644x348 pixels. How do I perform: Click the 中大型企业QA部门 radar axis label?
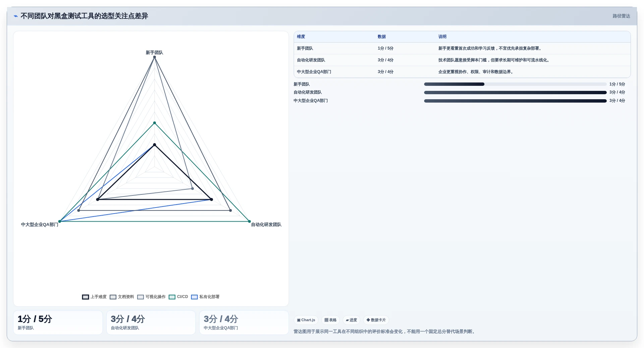(x=40, y=225)
